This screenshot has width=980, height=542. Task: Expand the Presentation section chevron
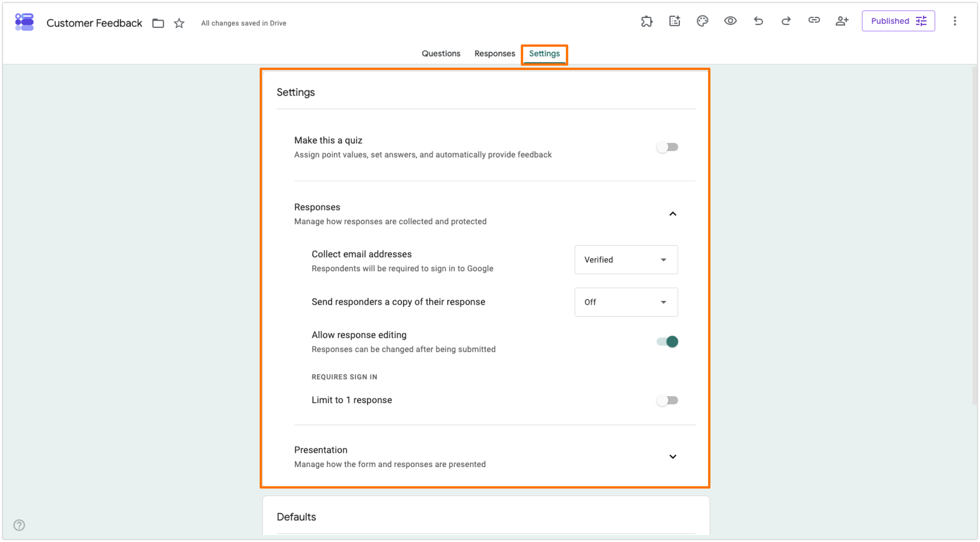[x=673, y=457]
